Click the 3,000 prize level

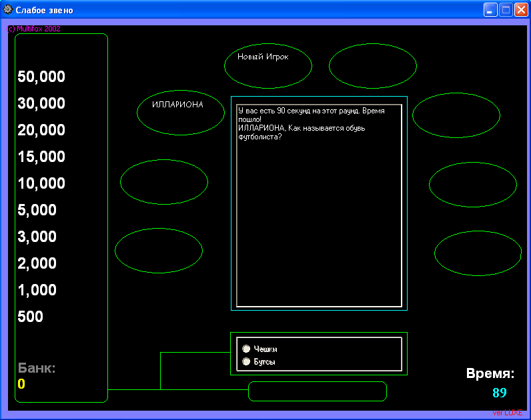[x=37, y=237]
